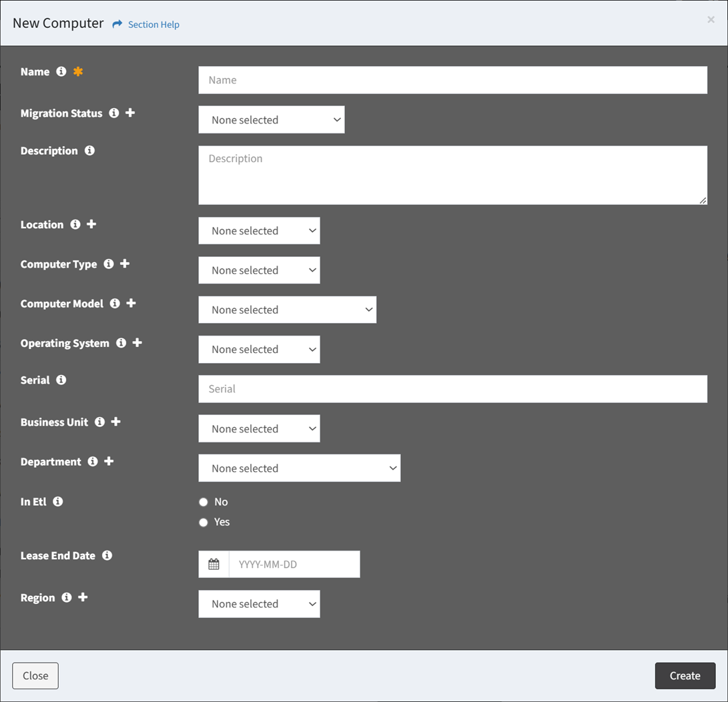The width and height of the screenshot is (728, 702).
Task: Add a new Department with plus icon
Action: coord(109,461)
